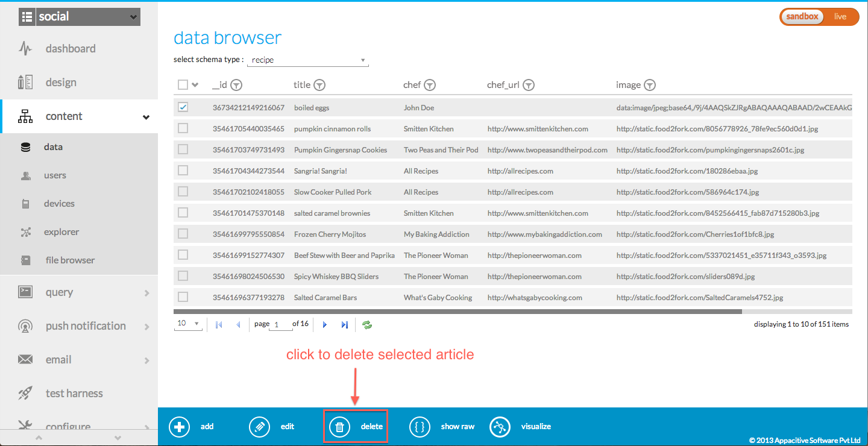Expand the push notification section
The image size is (868, 446).
pos(147,327)
